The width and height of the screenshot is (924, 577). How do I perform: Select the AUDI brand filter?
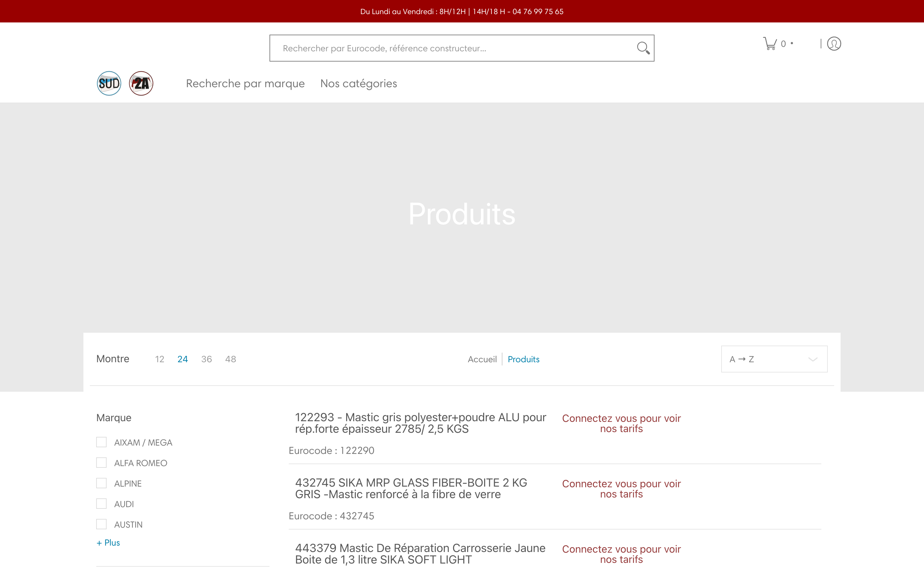[101, 503]
